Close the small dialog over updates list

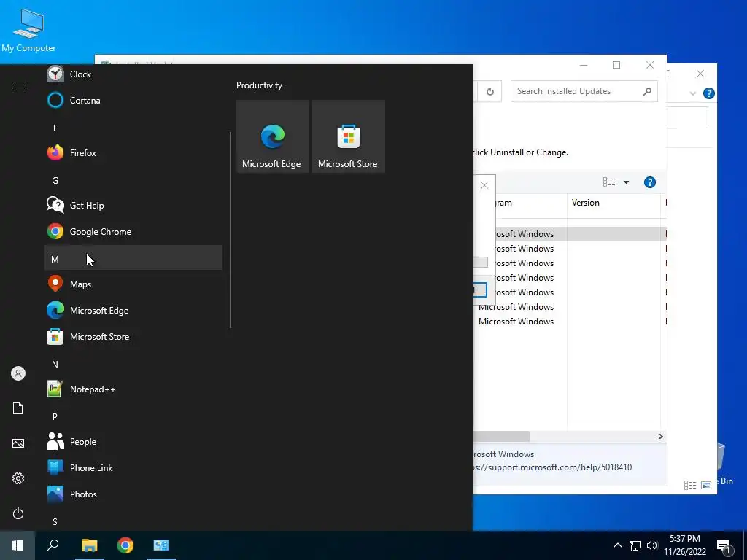(x=484, y=185)
